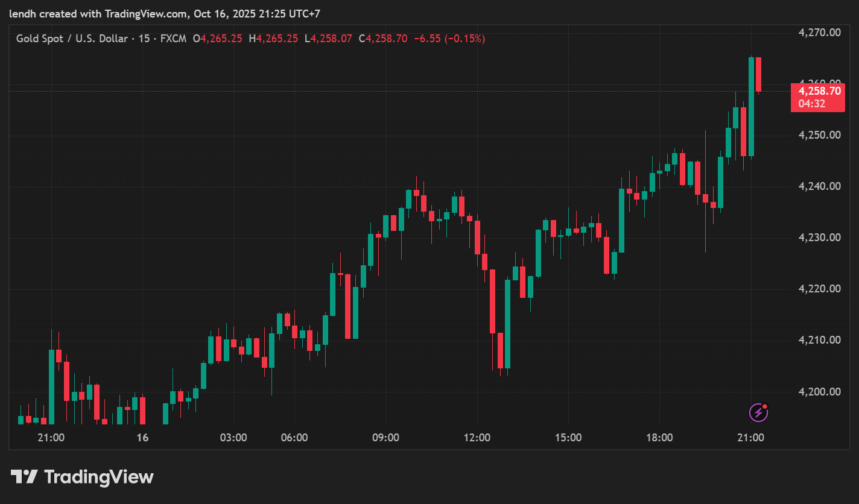The image size is (859, 504).
Task: Click the low value L4,258.07
Action: [328, 39]
